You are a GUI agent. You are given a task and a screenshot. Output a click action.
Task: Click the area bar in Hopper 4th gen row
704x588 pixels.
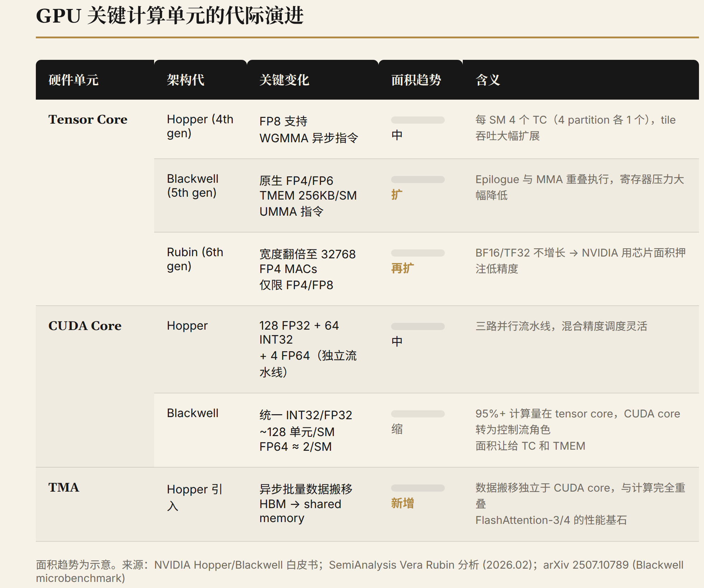(418, 120)
